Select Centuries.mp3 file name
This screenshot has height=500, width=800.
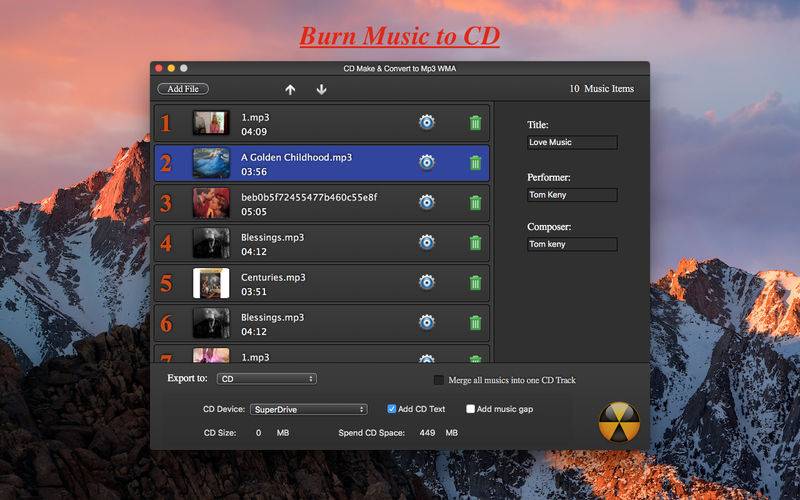pos(273,277)
